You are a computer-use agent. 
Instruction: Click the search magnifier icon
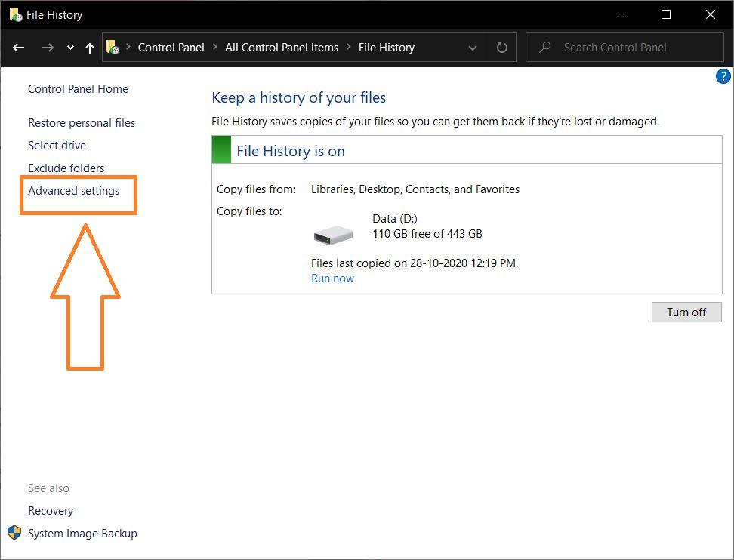(544, 48)
